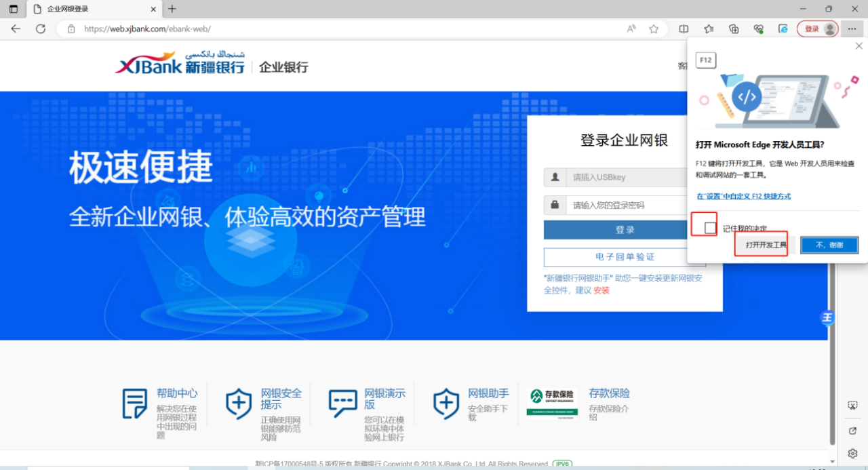Click the red 安装 link

(x=601, y=290)
